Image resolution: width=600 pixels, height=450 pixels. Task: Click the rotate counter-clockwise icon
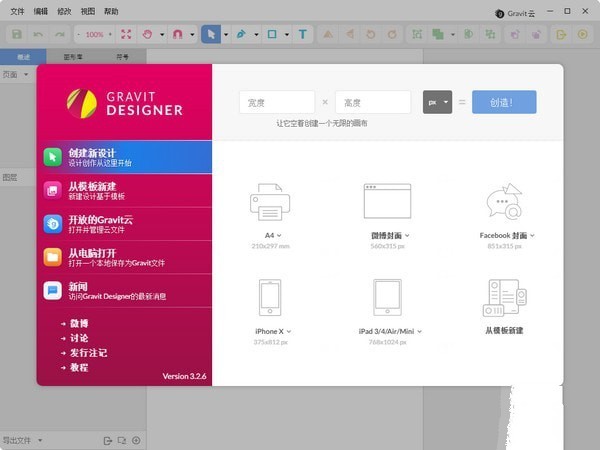(x=370, y=34)
